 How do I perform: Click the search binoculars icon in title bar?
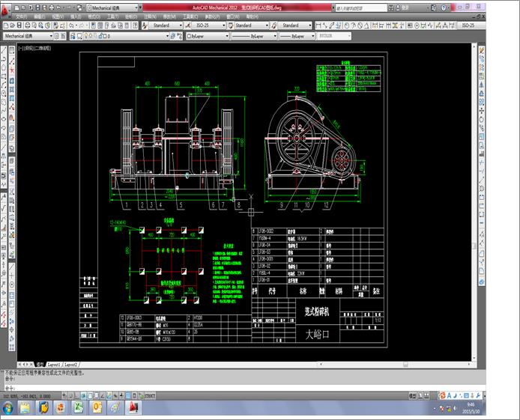click(x=391, y=7)
